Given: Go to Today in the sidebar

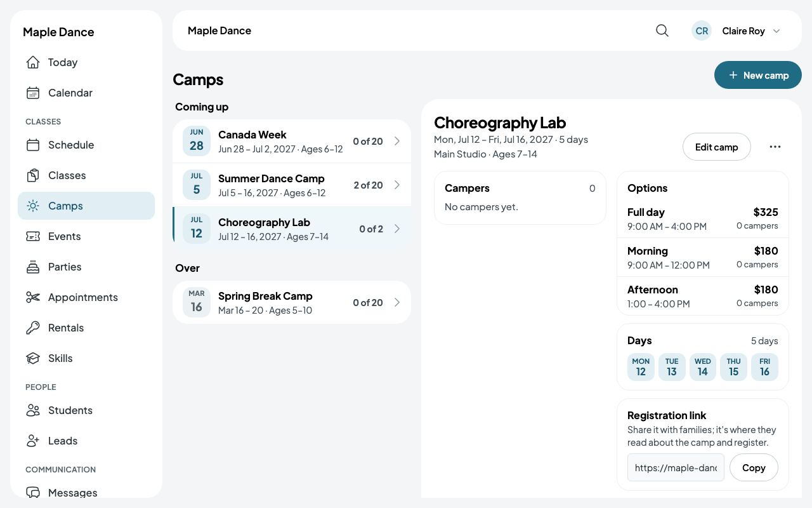Looking at the screenshot, I should click(x=86, y=62).
